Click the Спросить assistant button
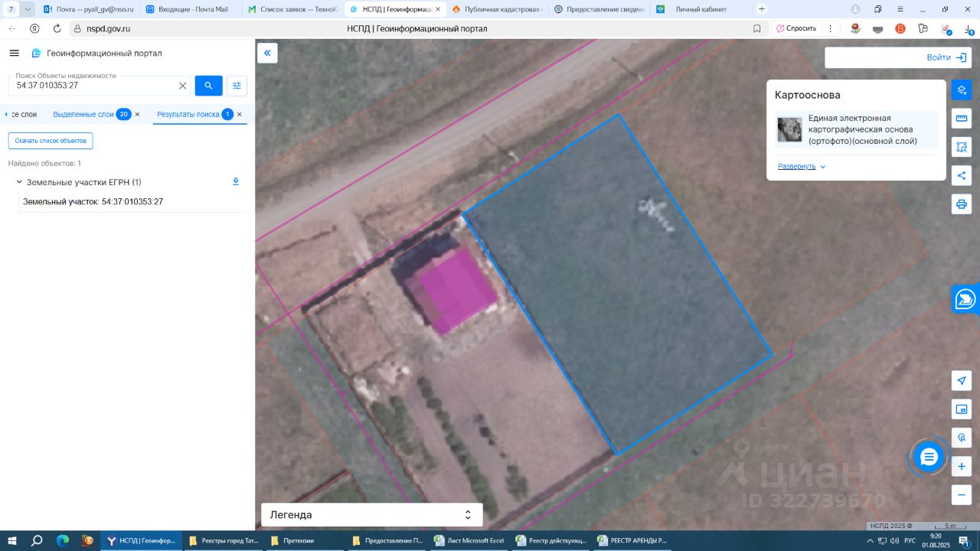980x551 pixels. pos(796,28)
